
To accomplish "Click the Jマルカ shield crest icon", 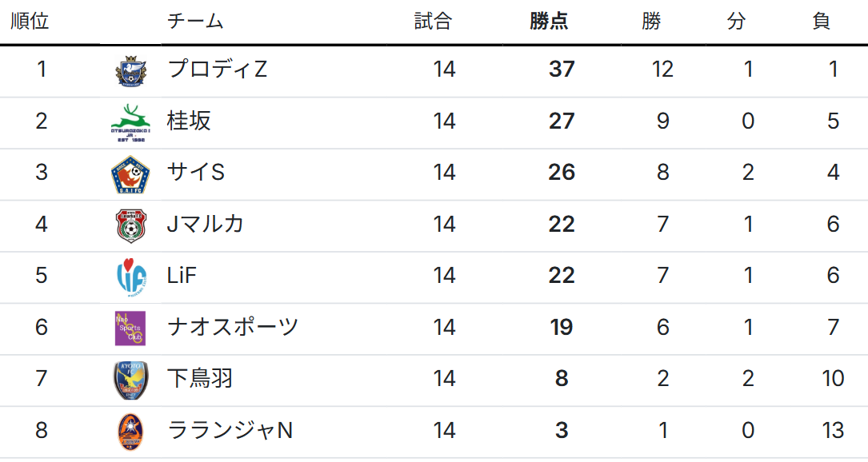I will [130, 225].
